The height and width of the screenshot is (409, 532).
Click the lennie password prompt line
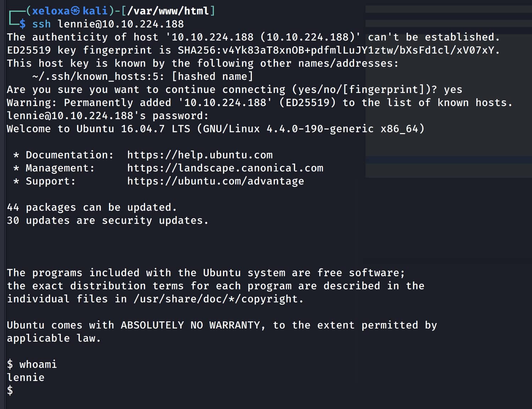107,116
